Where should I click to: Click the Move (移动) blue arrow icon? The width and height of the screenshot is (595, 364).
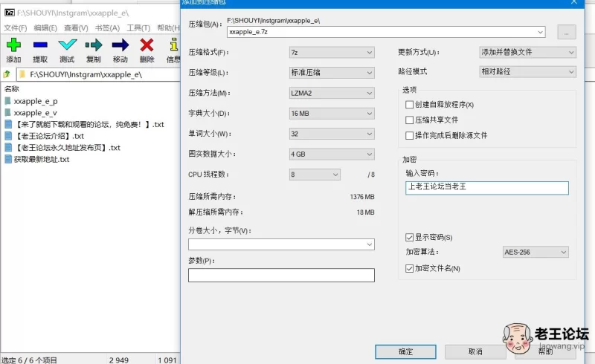pos(120,45)
